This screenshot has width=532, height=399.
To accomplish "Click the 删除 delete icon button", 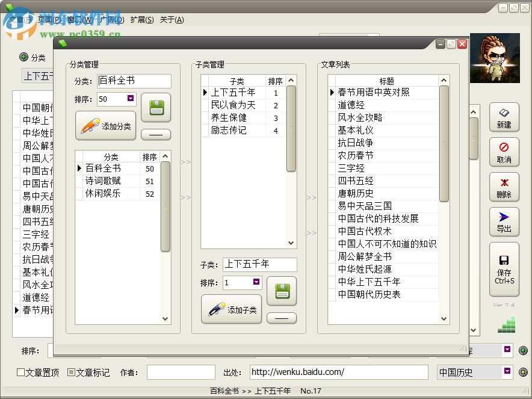I will coord(504,187).
